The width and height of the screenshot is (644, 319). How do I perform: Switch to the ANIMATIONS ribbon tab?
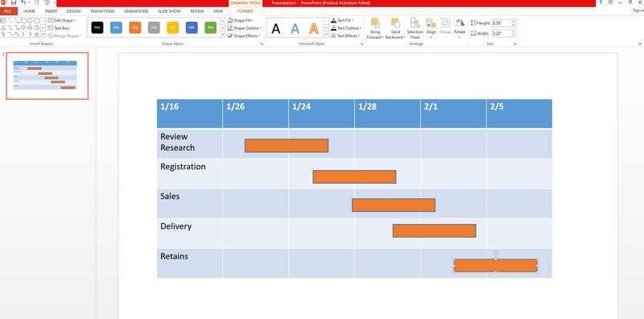coord(136,11)
